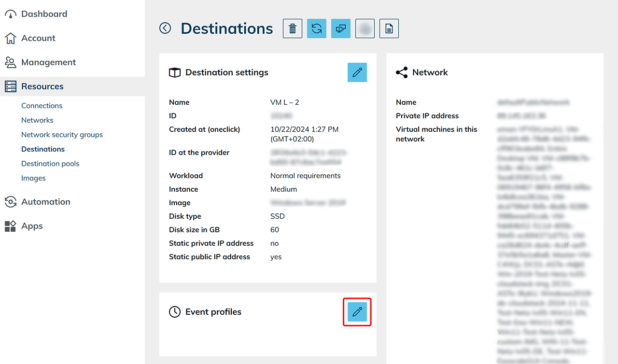618x364 pixels.
Task: Click the blurred toolbar button
Action: [365, 29]
